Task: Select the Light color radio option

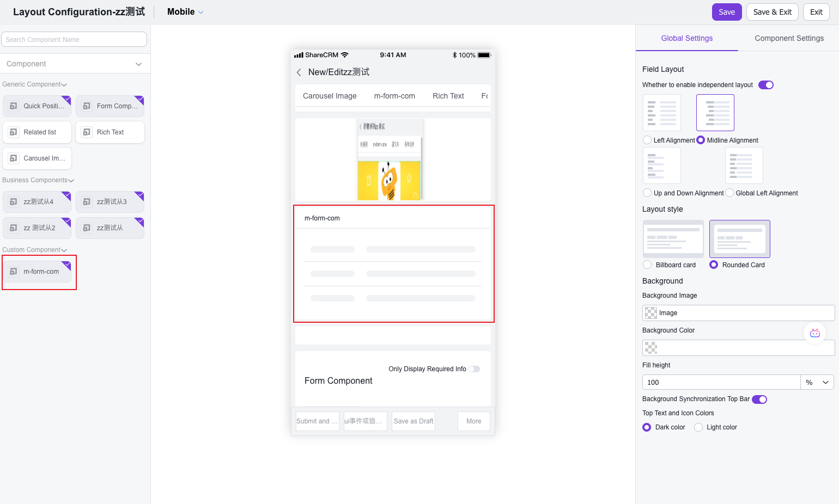Action: pos(698,427)
